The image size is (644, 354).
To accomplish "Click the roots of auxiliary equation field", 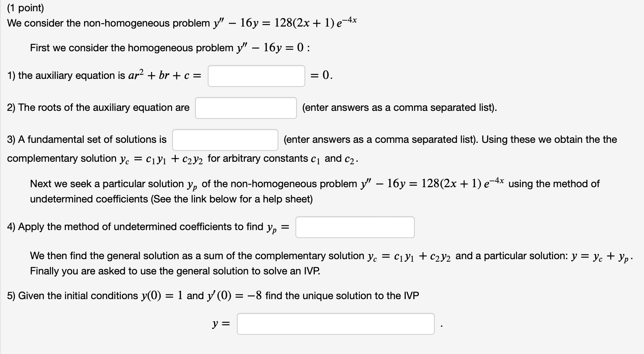I will click(x=246, y=108).
